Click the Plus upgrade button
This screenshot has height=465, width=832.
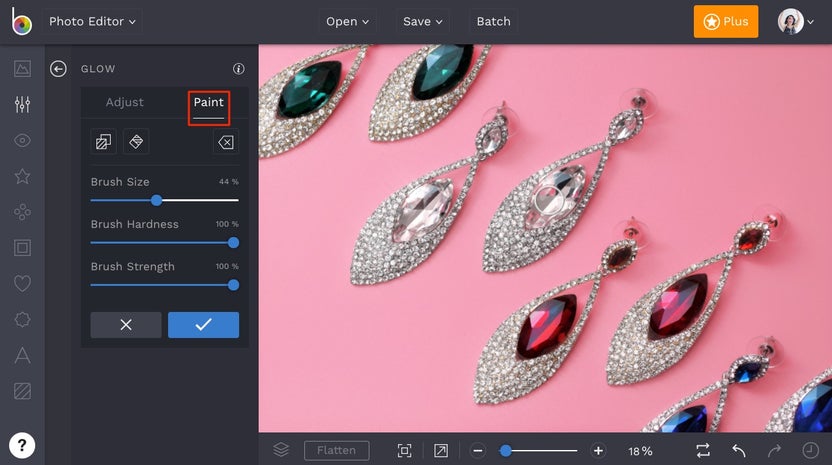[x=726, y=22]
